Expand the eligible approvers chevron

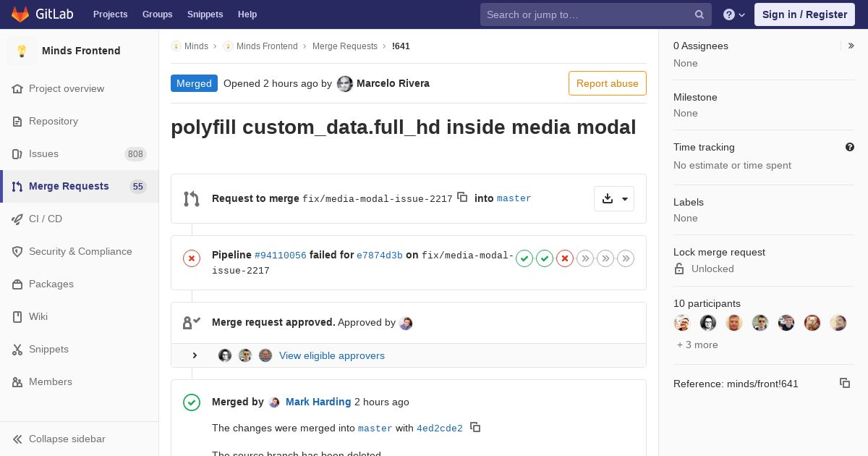click(195, 355)
